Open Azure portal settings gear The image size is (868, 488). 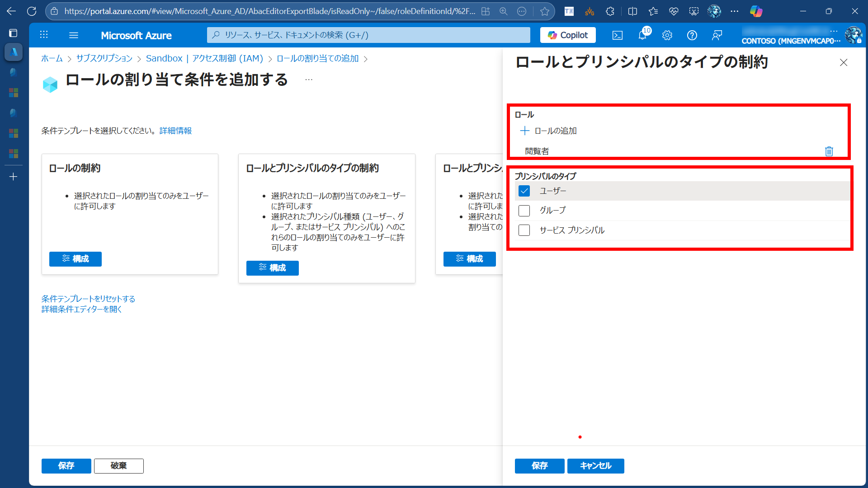tap(667, 35)
